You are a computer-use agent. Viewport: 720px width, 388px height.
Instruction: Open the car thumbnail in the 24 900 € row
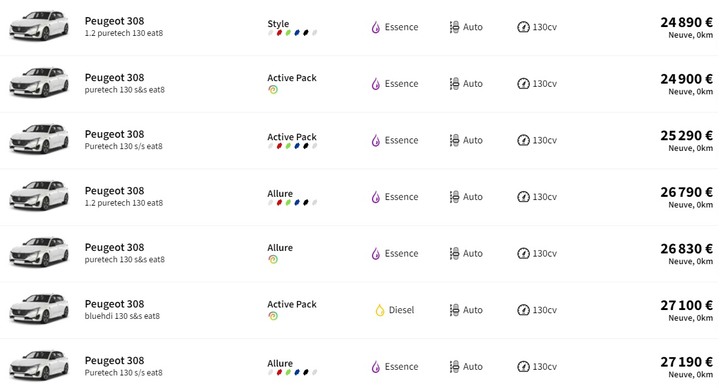[39, 83]
